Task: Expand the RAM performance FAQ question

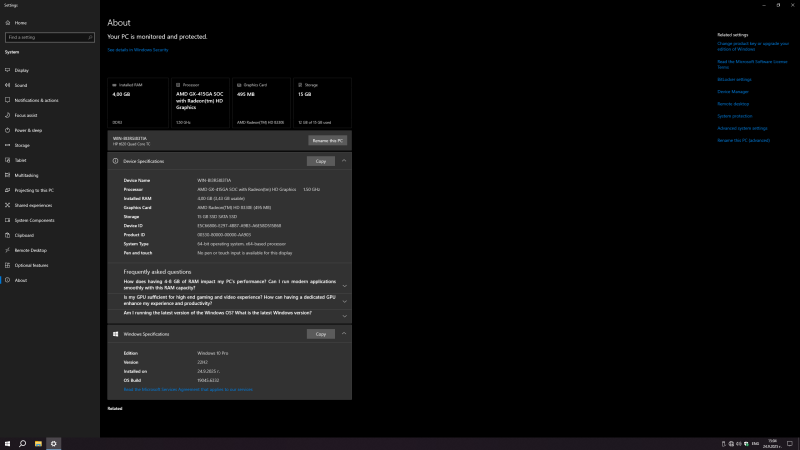Action: 344,285
